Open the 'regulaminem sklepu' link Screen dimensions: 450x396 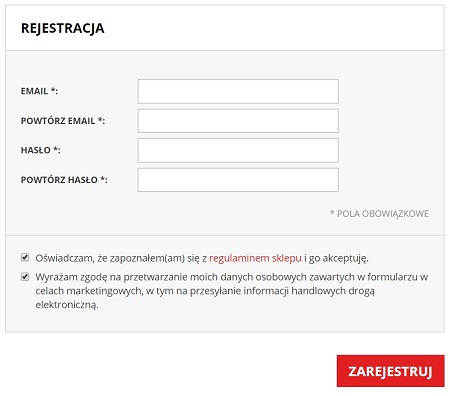(x=255, y=258)
